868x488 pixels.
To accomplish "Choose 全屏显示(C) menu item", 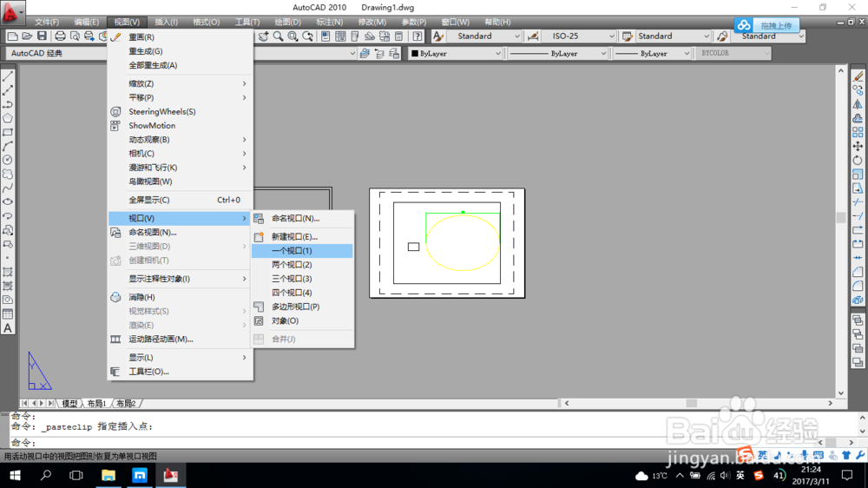I will (181, 200).
